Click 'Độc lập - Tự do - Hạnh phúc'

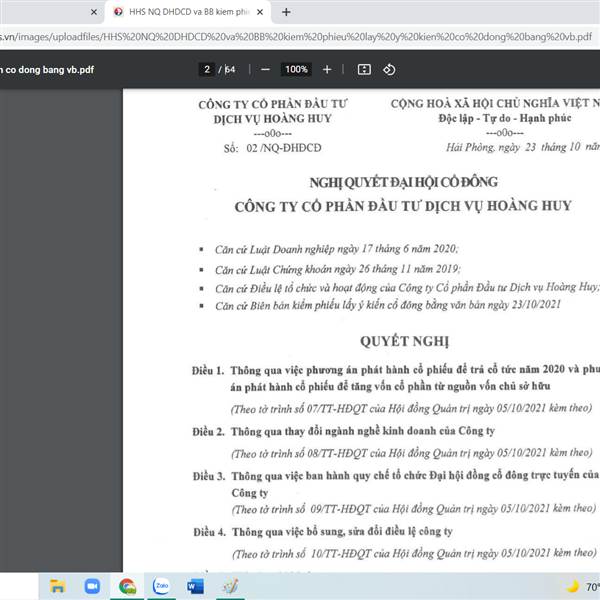point(505,118)
